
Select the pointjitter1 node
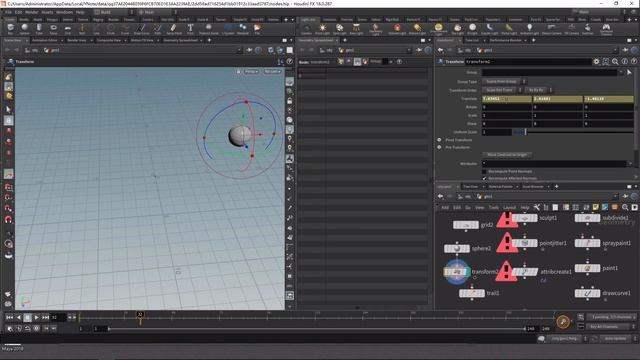click(525, 243)
